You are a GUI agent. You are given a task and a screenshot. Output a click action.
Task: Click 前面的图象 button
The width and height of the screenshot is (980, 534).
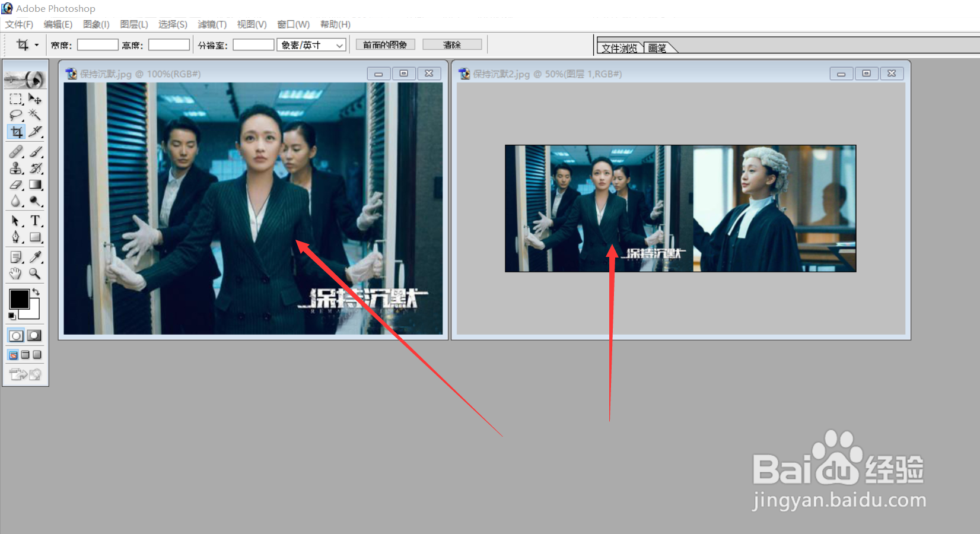point(385,44)
